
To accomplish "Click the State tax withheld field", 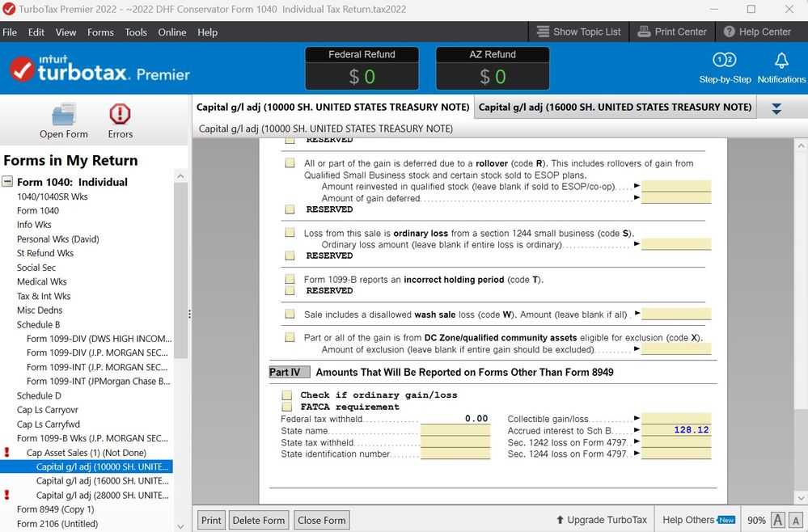I will coord(455,442).
